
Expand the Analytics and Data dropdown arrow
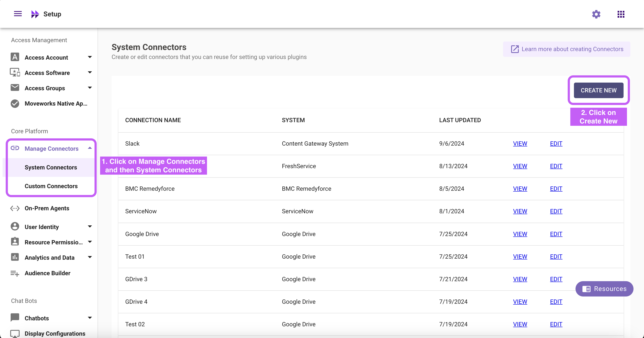click(x=90, y=257)
